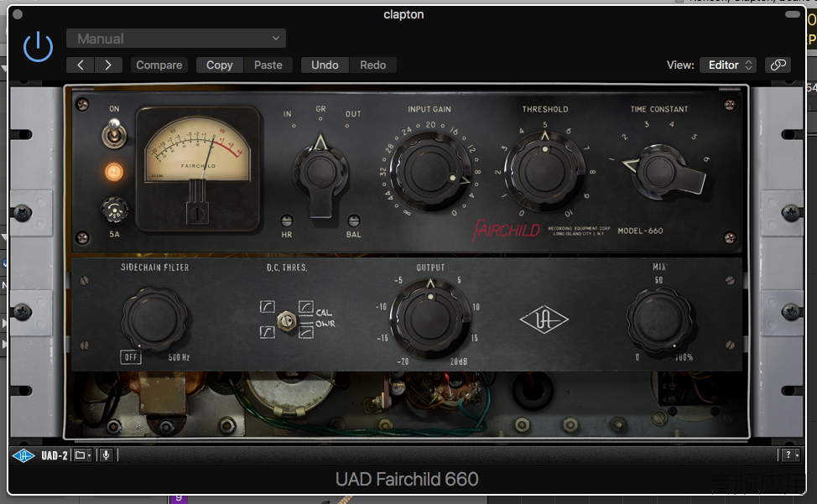Click the Universal Audio diamond logo on panel
Image resolution: width=817 pixels, height=504 pixels.
544,320
